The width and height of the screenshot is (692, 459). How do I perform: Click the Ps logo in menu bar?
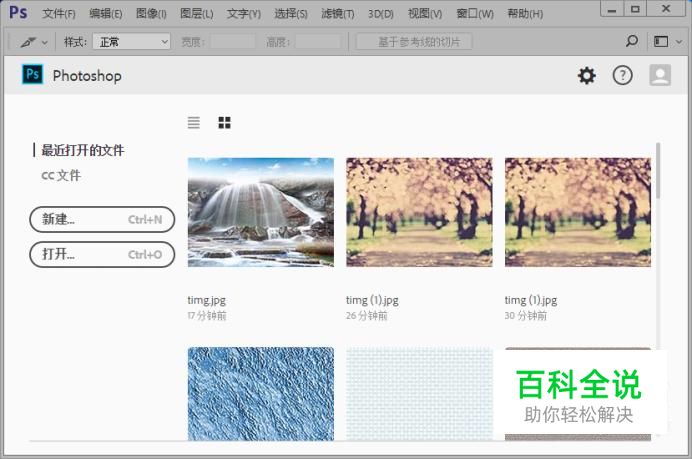18,12
